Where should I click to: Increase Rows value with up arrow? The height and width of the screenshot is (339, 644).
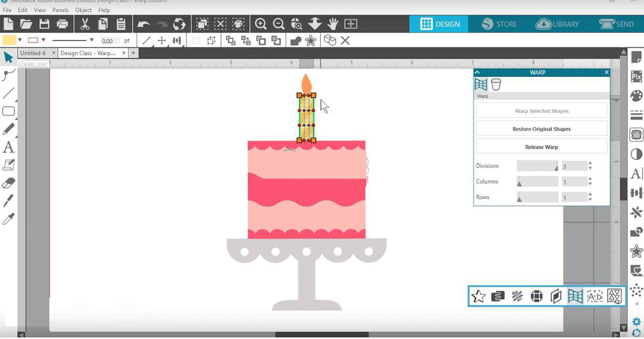pyautogui.click(x=590, y=194)
